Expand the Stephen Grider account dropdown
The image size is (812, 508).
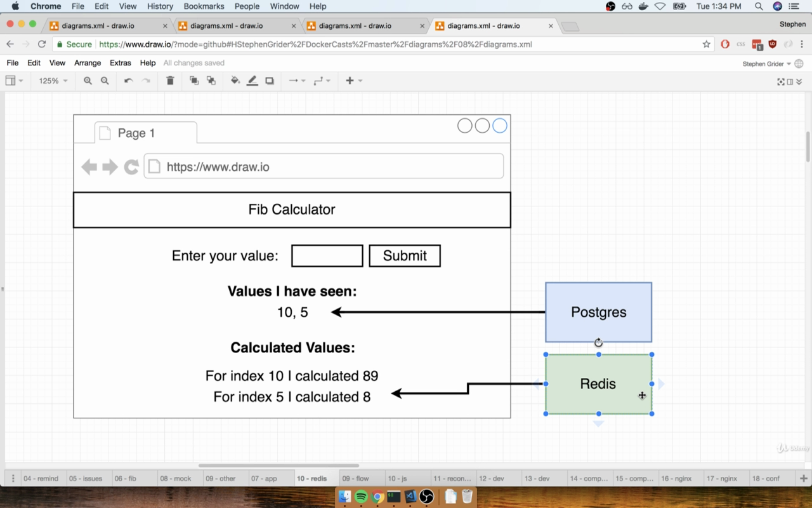click(x=766, y=63)
